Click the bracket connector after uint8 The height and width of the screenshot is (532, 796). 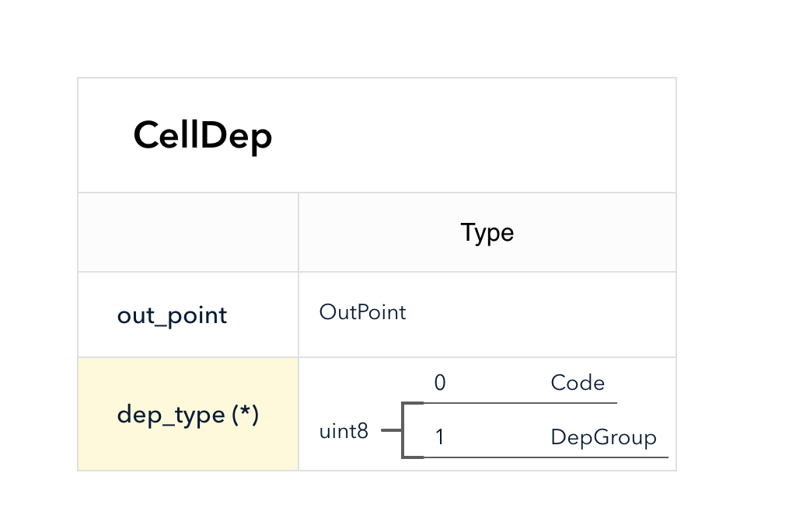(x=412, y=430)
